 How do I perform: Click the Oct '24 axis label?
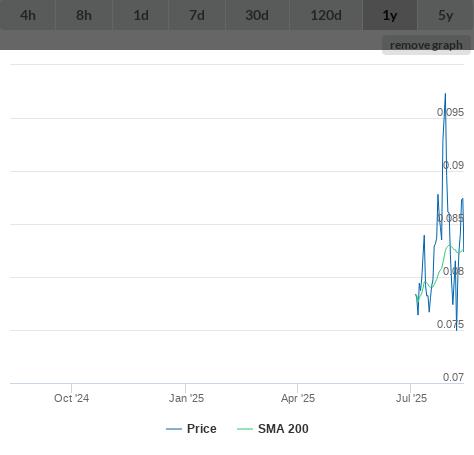click(71, 398)
